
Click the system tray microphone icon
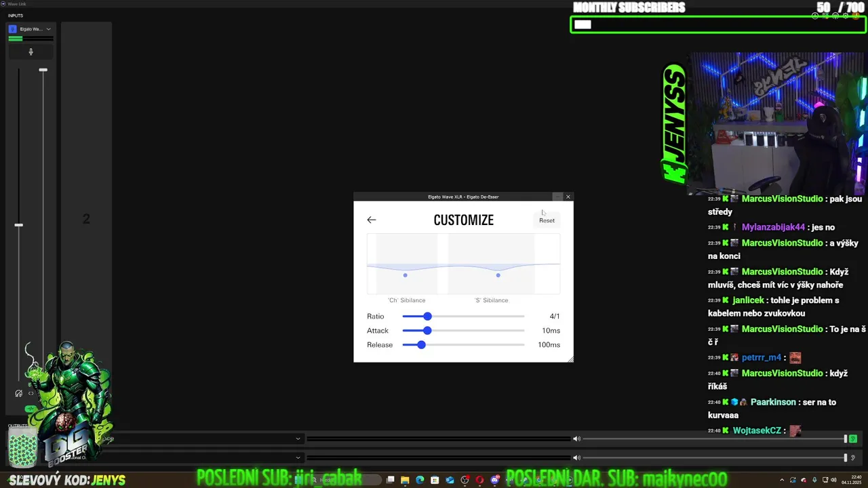[814, 480]
